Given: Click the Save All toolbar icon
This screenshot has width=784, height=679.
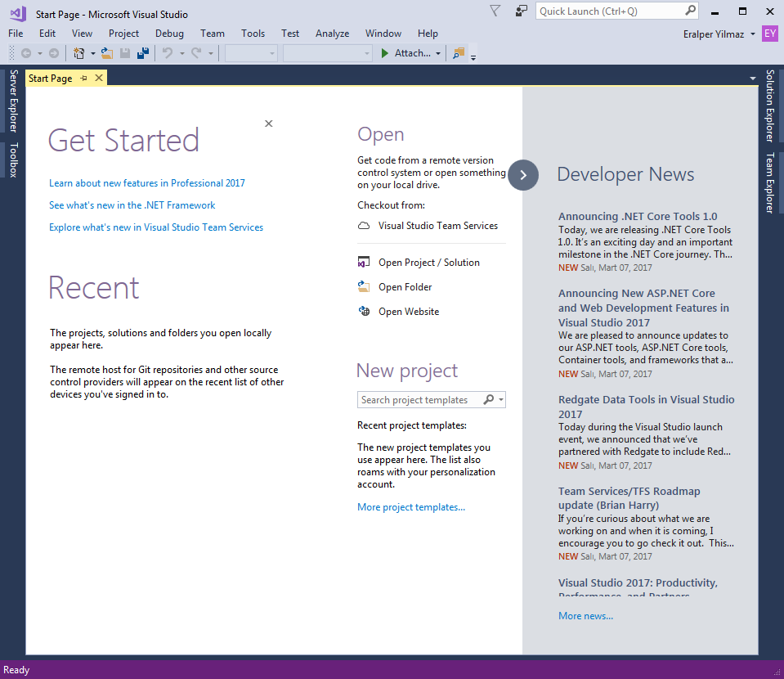Looking at the screenshot, I should pyautogui.click(x=143, y=53).
